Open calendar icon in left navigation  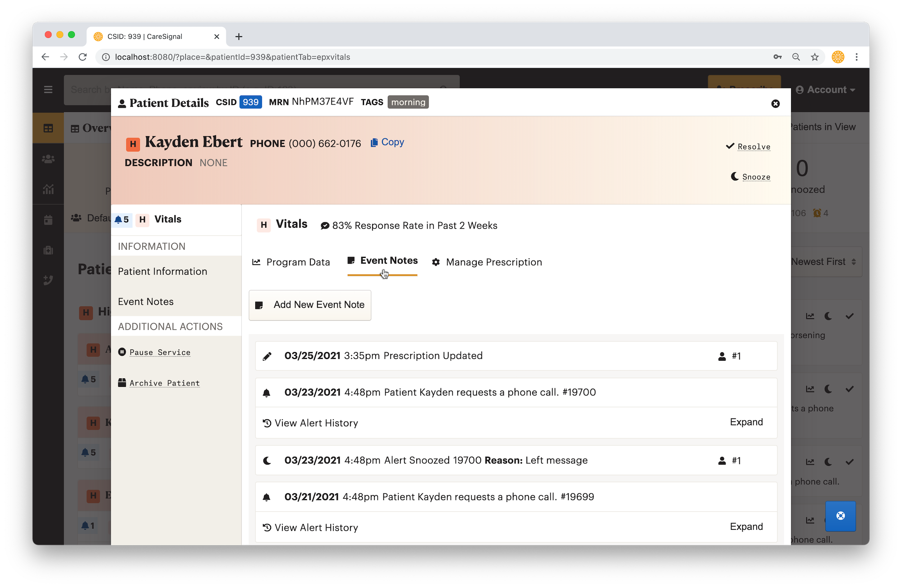tap(48, 220)
